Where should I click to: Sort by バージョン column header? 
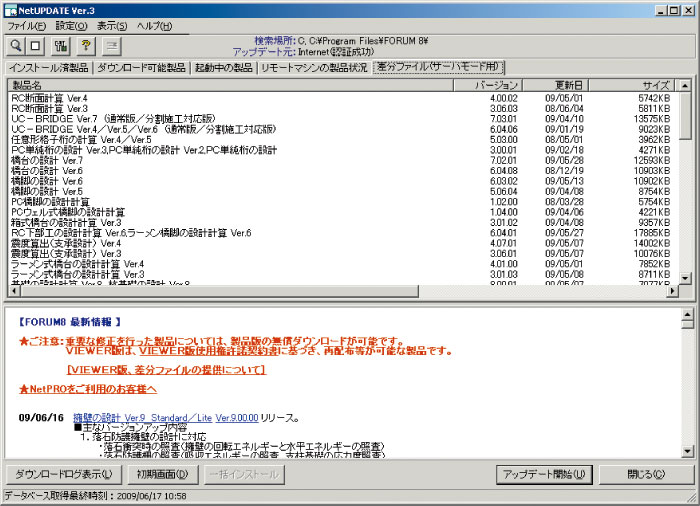(x=488, y=85)
